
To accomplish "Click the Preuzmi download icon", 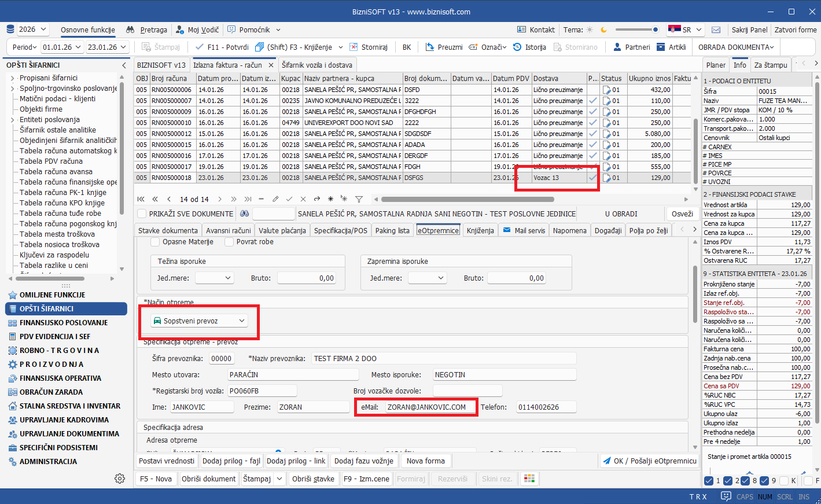I will coord(430,47).
